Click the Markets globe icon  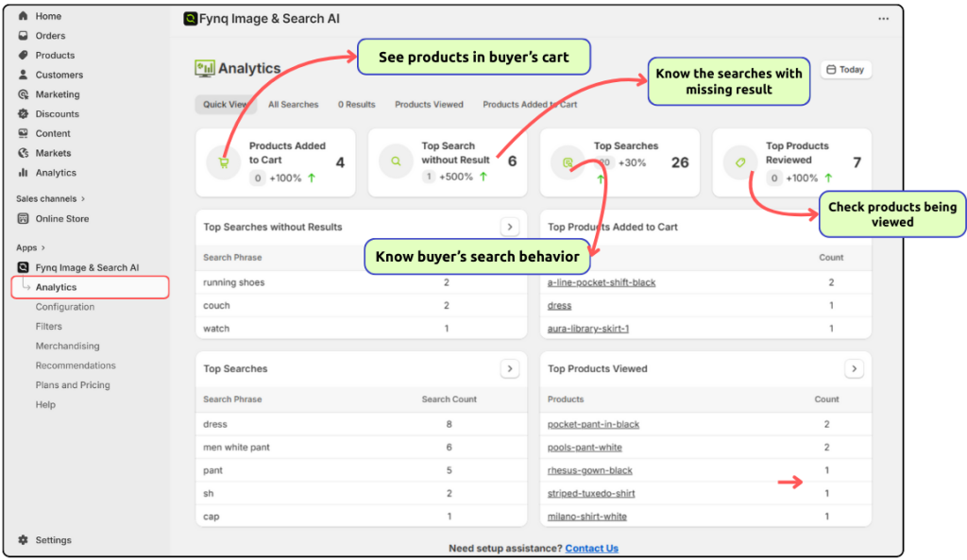click(x=23, y=153)
